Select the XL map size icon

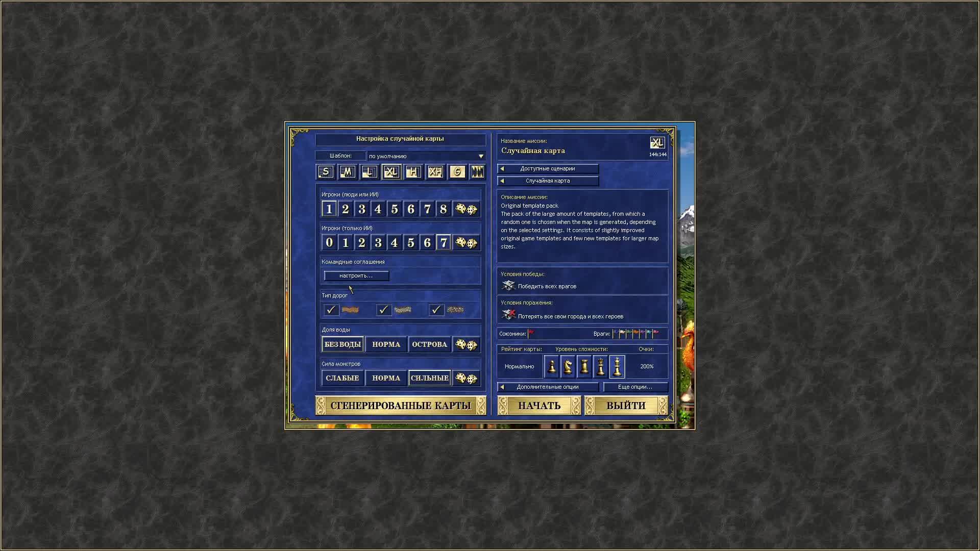[391, 172]
